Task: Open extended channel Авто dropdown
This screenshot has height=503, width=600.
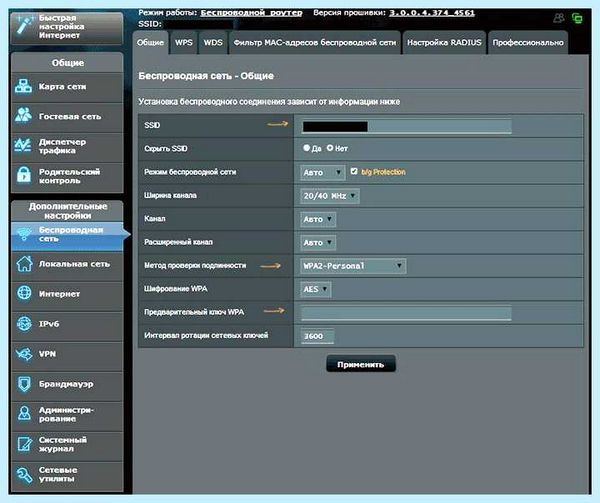Action: pyautogui.click(x=318, y=243)
